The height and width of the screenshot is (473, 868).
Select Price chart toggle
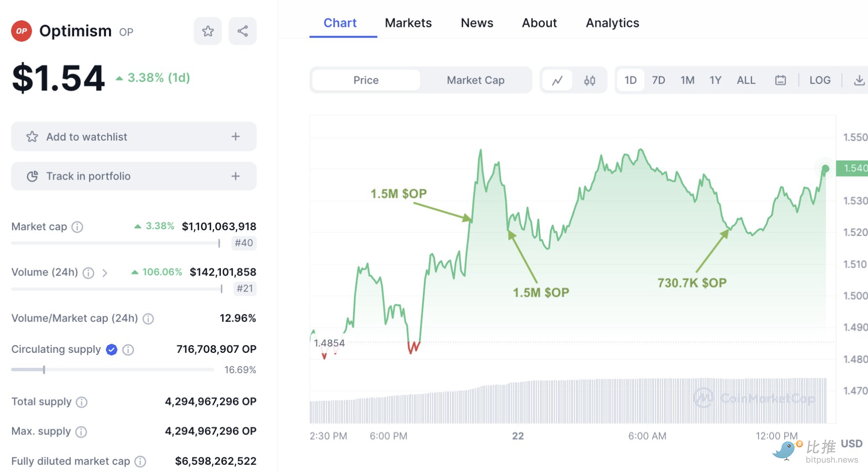pos(366,80)
